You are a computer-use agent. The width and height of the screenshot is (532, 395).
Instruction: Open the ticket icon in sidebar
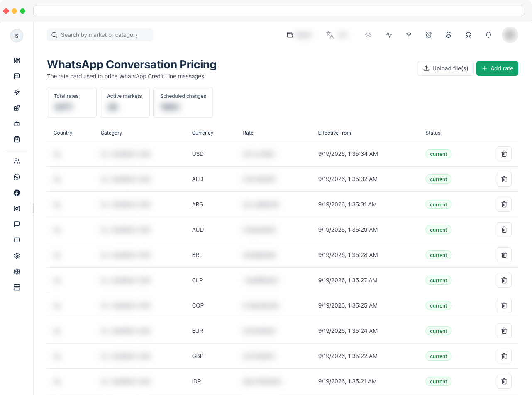point(17,240)
